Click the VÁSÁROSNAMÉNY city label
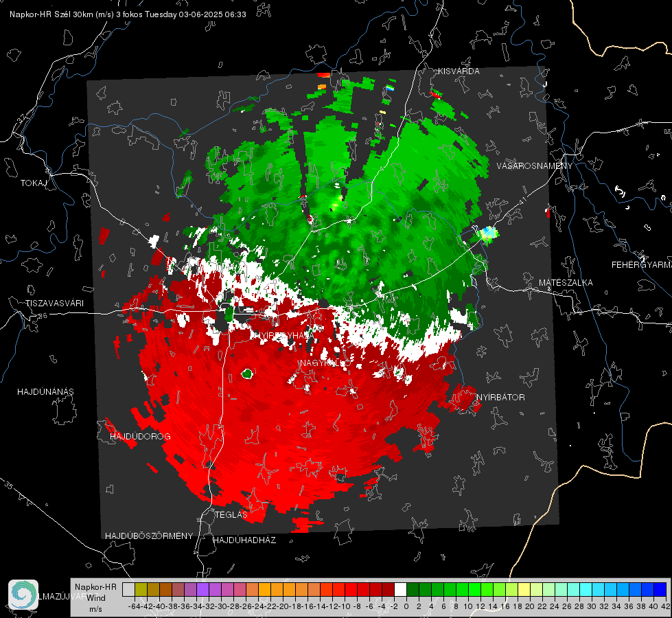The height and width of the screenshot is (618, 672). tap(535, 165)
